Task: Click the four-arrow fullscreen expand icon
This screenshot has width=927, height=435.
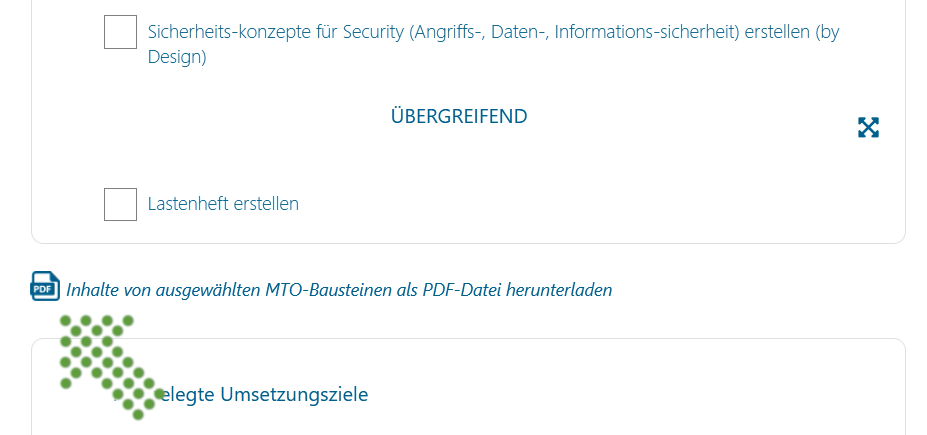Action: coord(868,127)
